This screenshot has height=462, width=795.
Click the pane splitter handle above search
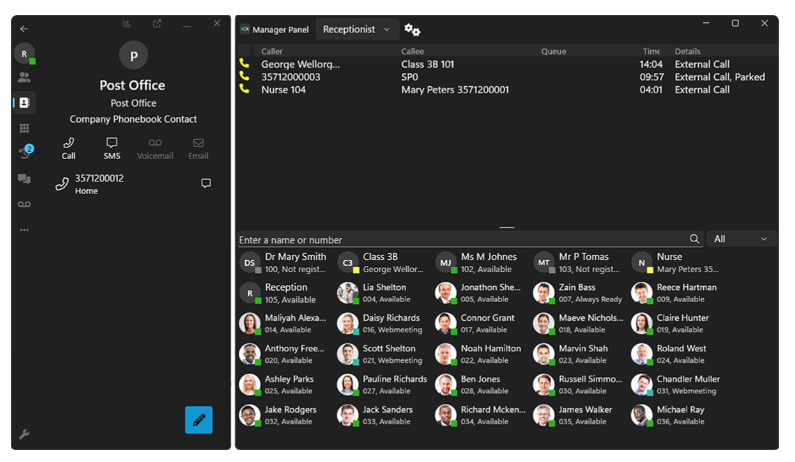click(507, 227)
